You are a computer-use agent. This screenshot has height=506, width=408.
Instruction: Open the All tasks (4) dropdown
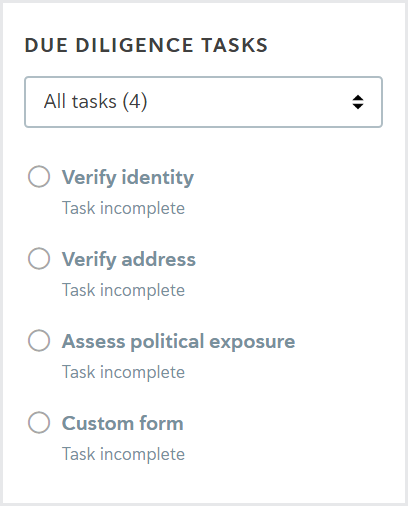[203, 102]
